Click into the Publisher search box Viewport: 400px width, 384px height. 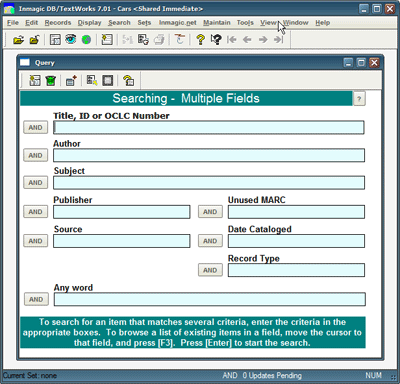tap(122, 212)
